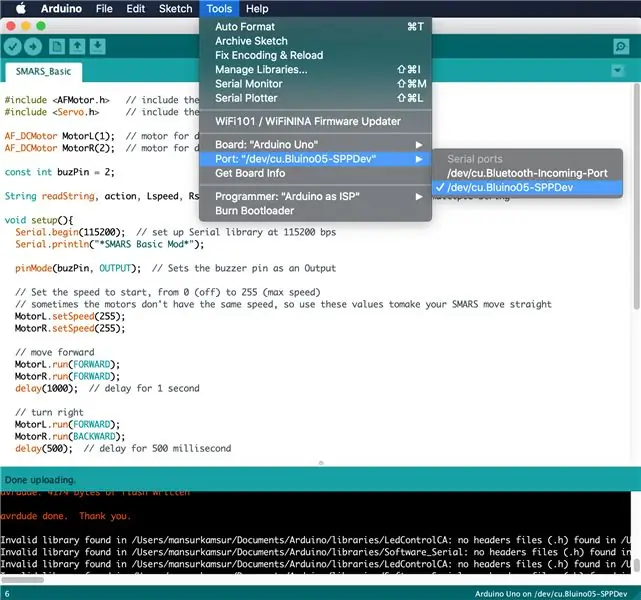
Task: Open the Apple menu
Action: (20, 9)
